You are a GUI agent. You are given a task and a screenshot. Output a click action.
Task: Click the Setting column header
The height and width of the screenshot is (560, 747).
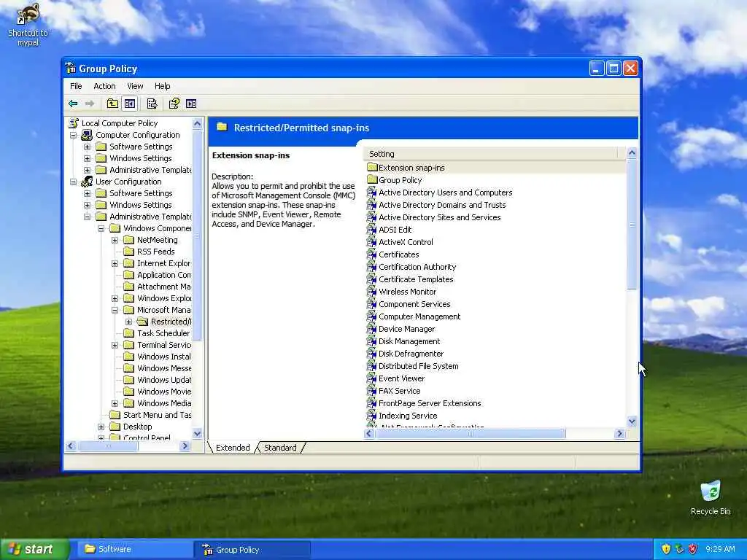(491, 154)
